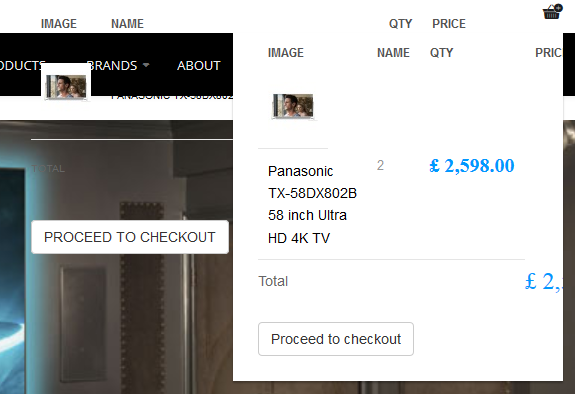The width and height of the screenshot is (575, 394).
Task: Click the PRICE column header at top
Action: [449, 24]
